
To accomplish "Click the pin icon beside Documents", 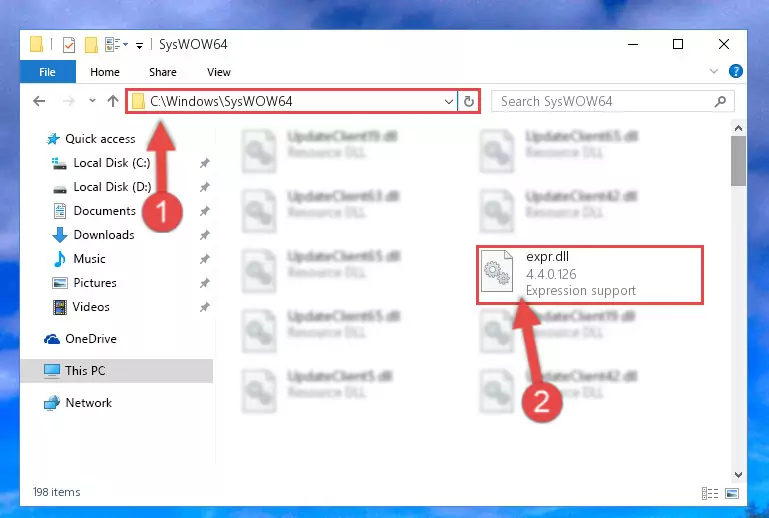I will click(x=205, y=211).
